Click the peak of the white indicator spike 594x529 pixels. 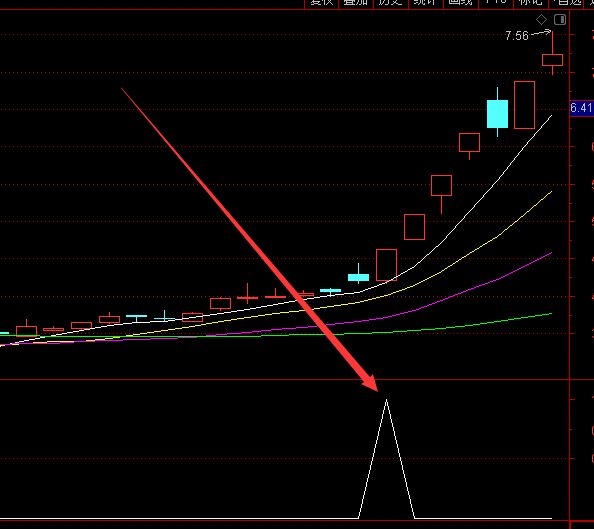[x=386, y=400]
